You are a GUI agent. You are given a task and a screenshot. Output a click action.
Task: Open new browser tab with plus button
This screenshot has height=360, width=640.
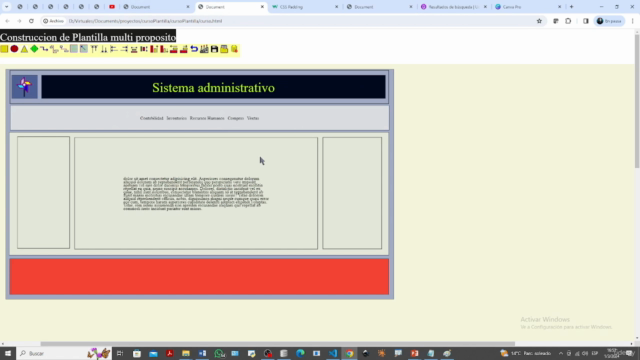click(571, 7)
